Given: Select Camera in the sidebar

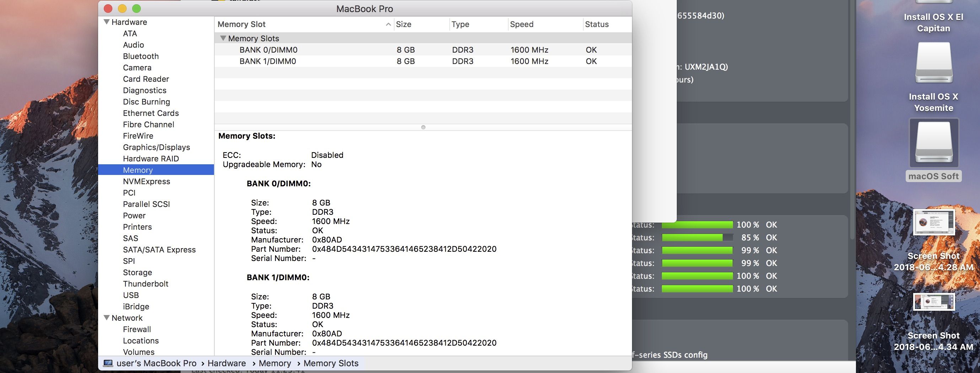Looking at the screenshot, I should (137, 68).
